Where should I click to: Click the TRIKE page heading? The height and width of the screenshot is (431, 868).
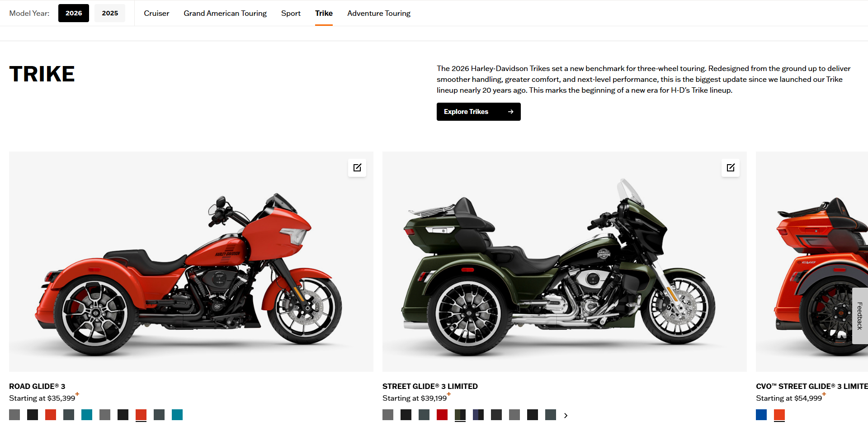click(42, 74)
